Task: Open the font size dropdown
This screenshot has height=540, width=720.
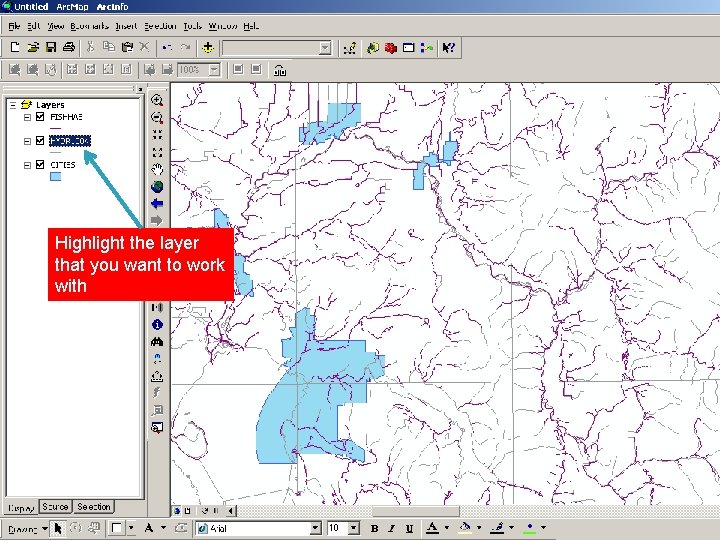Action: pyautogui.click(x=354, y=529)
